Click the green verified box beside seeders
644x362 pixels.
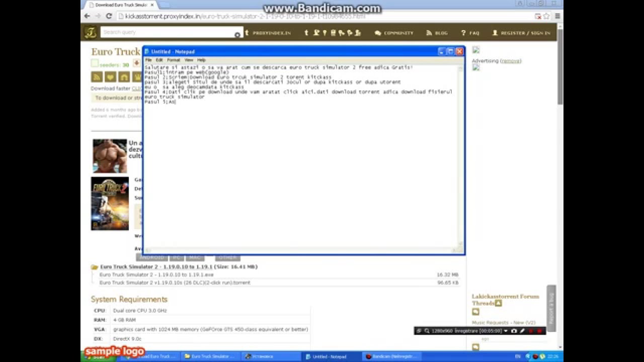tap(94, 63)
